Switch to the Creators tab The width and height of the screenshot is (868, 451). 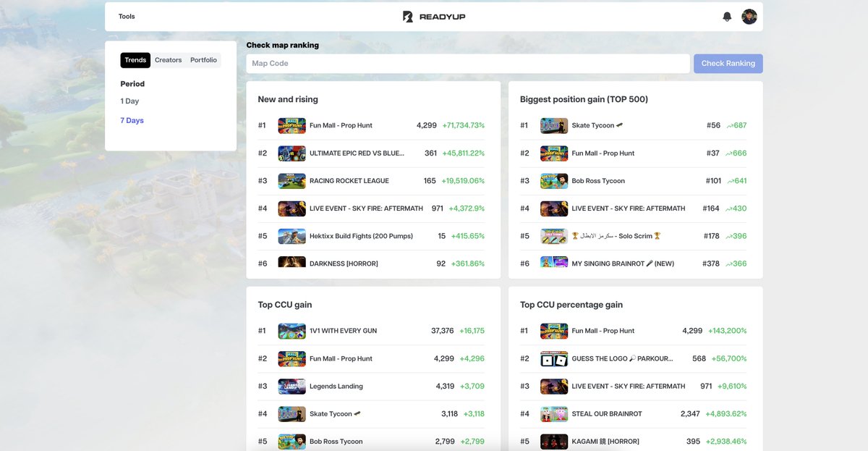point(168,59)
